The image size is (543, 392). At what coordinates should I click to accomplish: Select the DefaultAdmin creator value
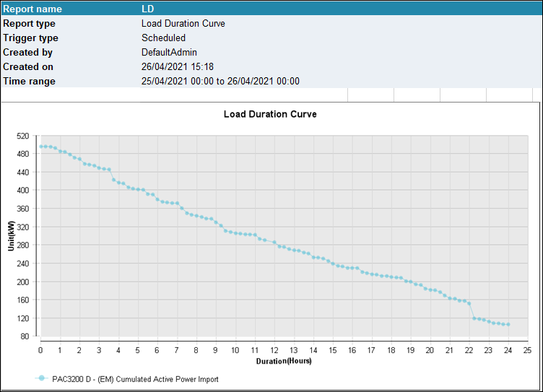(x=169, y=53)
